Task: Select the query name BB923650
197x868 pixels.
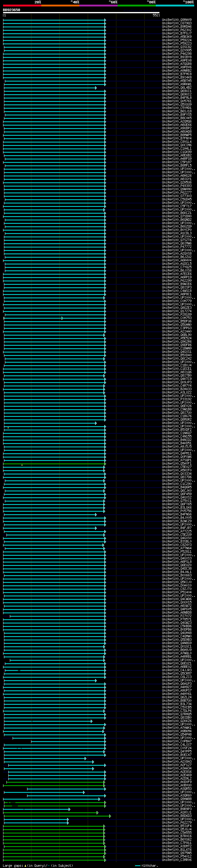Action: (11, 10)
